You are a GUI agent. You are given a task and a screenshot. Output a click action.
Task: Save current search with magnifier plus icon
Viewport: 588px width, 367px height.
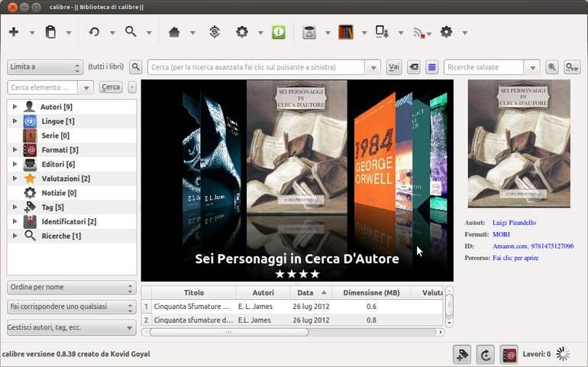coord(552,67)
